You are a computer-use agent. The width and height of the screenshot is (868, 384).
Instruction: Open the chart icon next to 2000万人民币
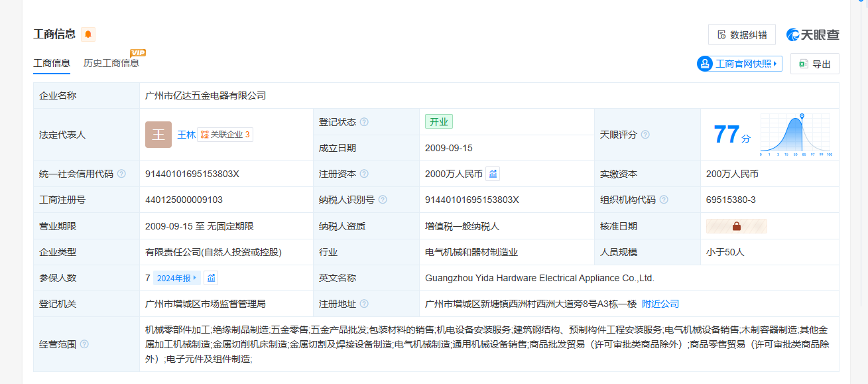tap(493, 174)
